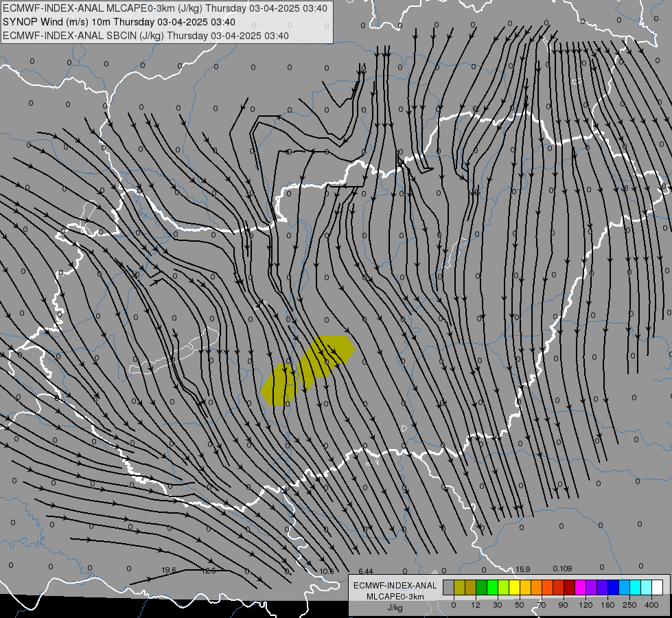Click the dark red legend swatch
This screenshot has width=672, height=618.
coord(570,587)
